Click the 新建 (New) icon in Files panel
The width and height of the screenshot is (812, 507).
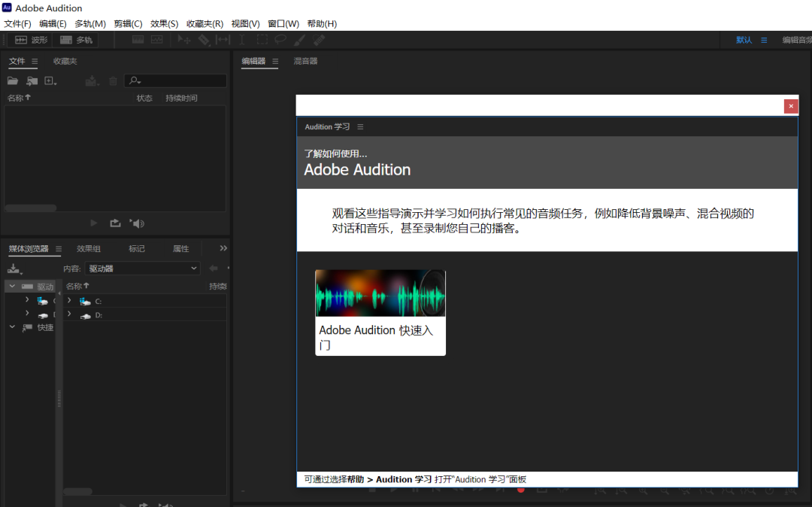(50, 80)
